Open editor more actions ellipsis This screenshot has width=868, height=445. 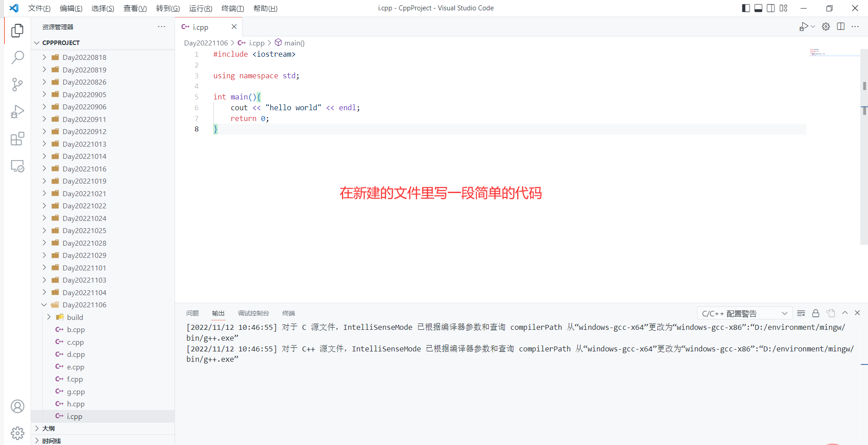tap(855, 27)
